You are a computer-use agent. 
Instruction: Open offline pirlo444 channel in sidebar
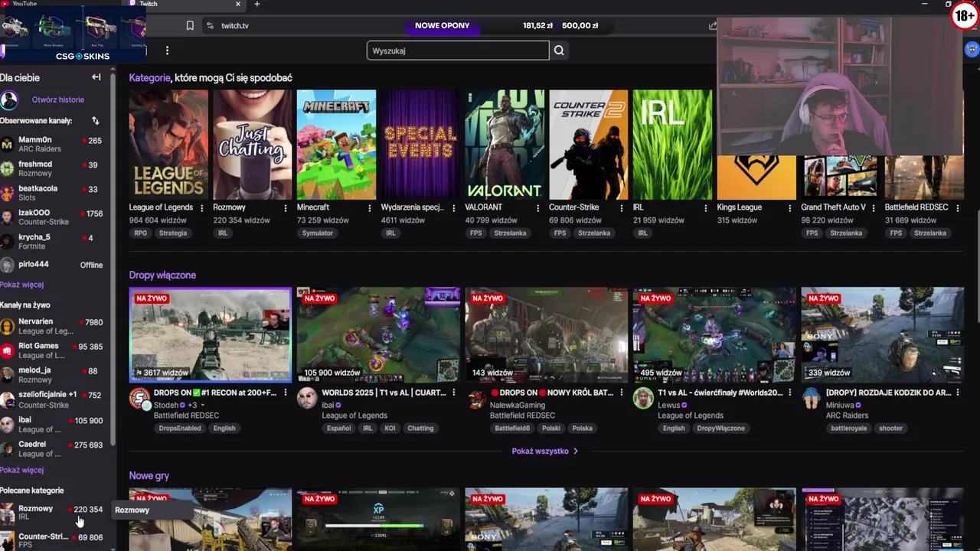[x=52, y=265]
